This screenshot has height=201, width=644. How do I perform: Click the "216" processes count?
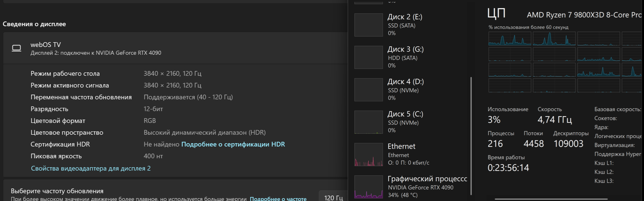495,144
